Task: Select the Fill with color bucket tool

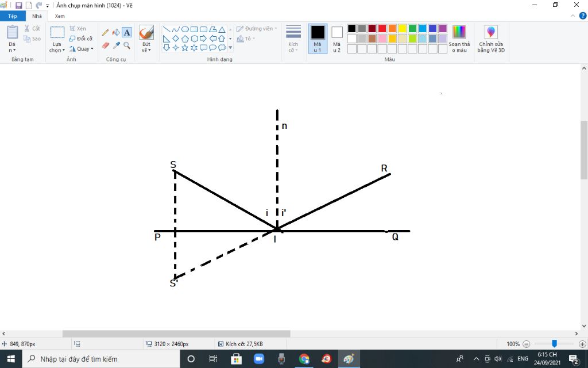Action: (116, 33)
